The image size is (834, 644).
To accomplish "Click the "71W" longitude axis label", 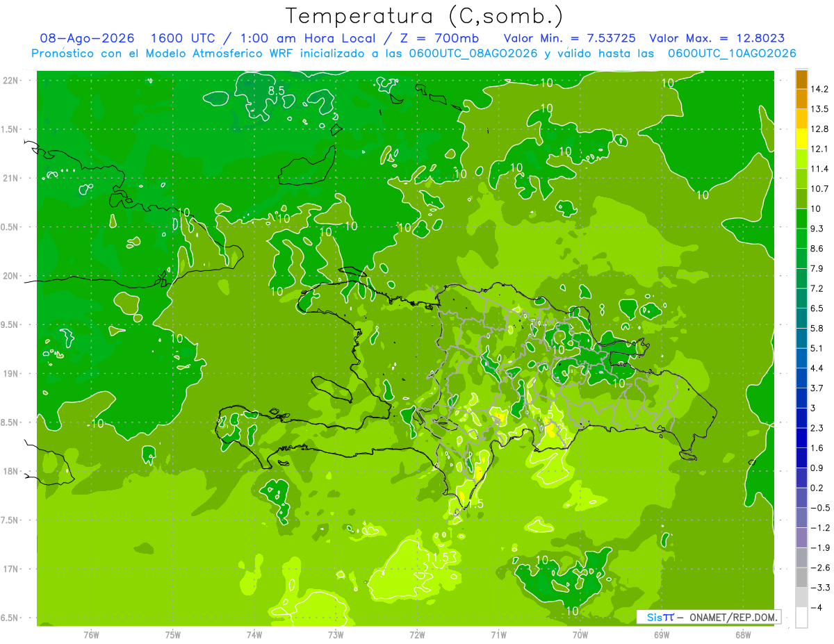I will (x=498, y=634).
